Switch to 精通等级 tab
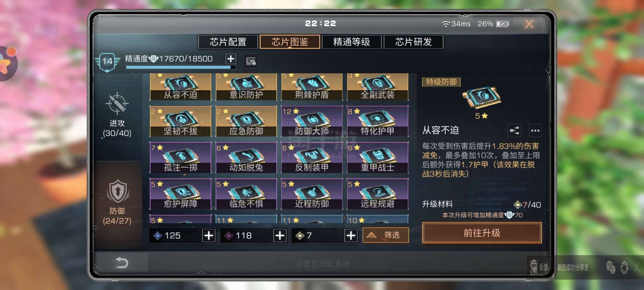This screenshot has height=290, width=644. pos(352,42)
